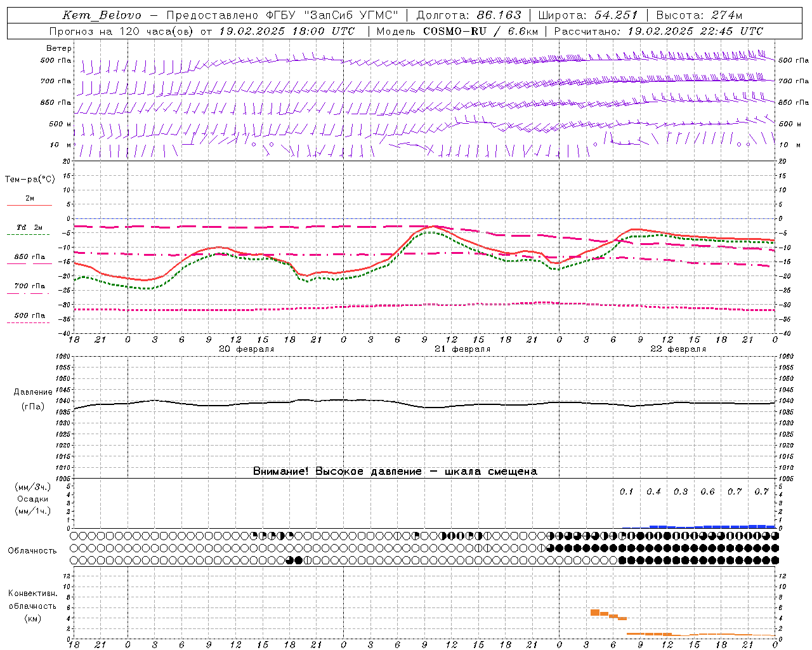Click the warning Внимание! Высокое давление — шкала смещена
812x650 pixels.
(x=395, y=471)
